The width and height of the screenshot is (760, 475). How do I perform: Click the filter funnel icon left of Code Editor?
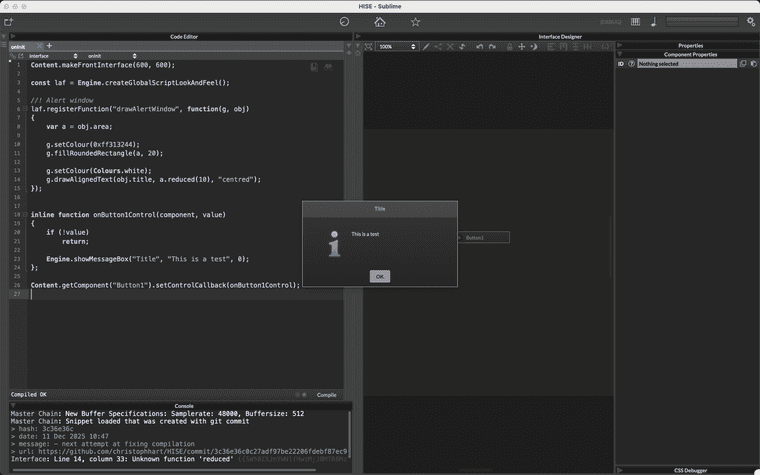pos(3,36)
